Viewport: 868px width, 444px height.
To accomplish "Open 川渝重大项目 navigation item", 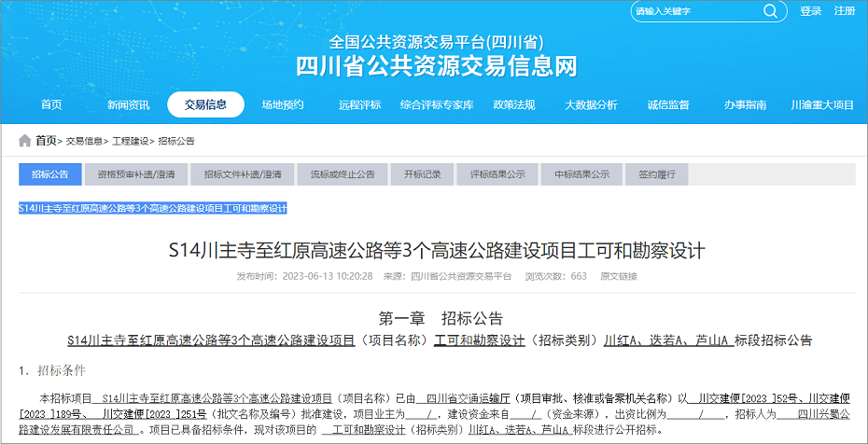I will click(821, 104).
